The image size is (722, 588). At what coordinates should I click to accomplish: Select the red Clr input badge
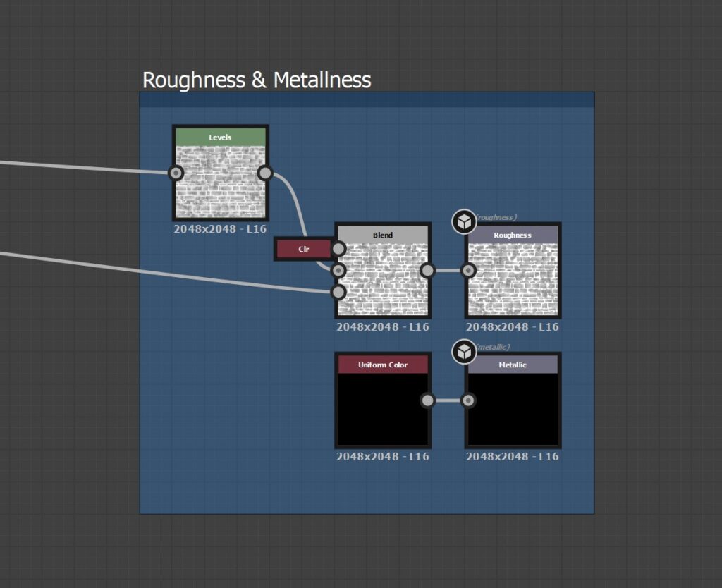(303, 248)
